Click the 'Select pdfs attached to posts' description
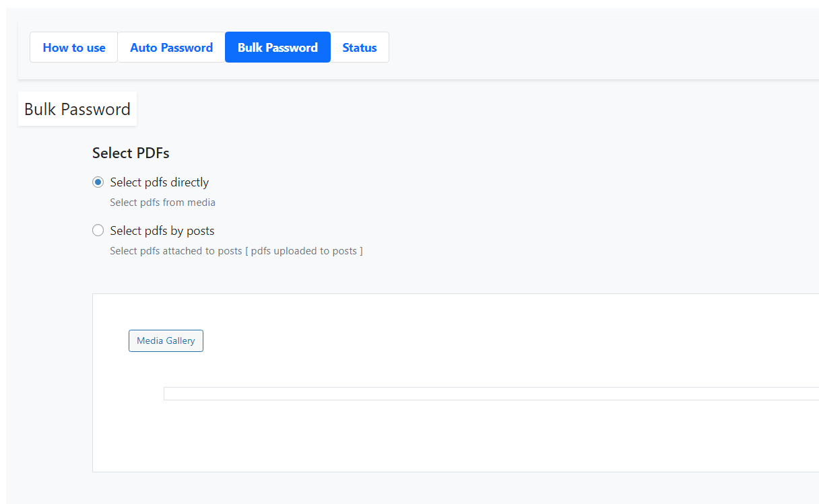The height and width of the screenshot is (504, 819). pyautogui.click(x=175, y=250)
